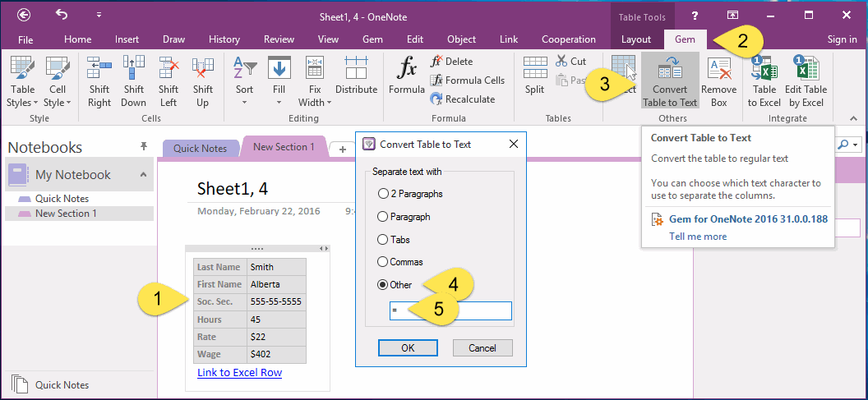Image resolution: width=868 pixels, height=400 pixels.
Task: Switch to the Quick Notes section tab
Action: (201, 149)
